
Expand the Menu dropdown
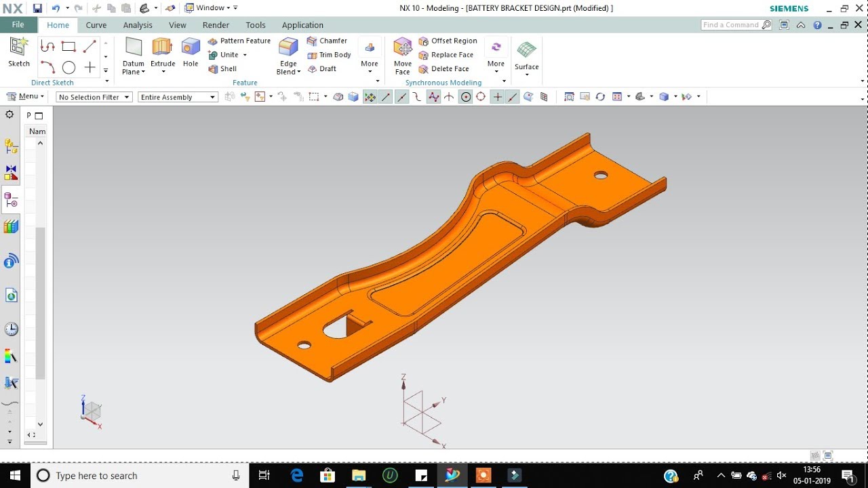tap(25, 96)
